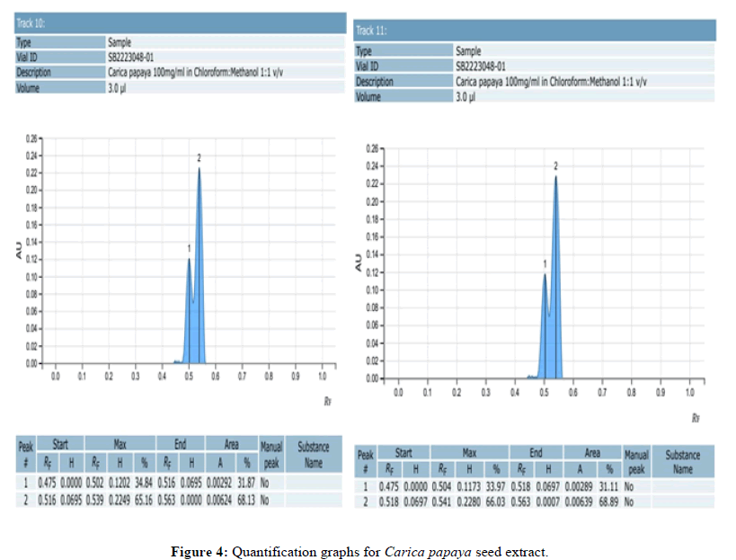The height and width of the screenshot is (560, 736).
Task: Click the Volume value in Track 10
Action: [x=117, y=88]
